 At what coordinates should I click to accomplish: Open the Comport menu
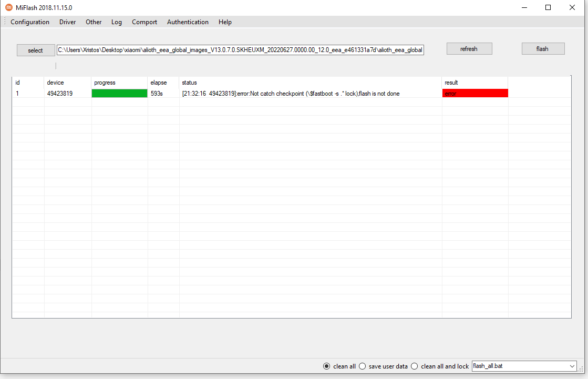[x=145, y=22]
